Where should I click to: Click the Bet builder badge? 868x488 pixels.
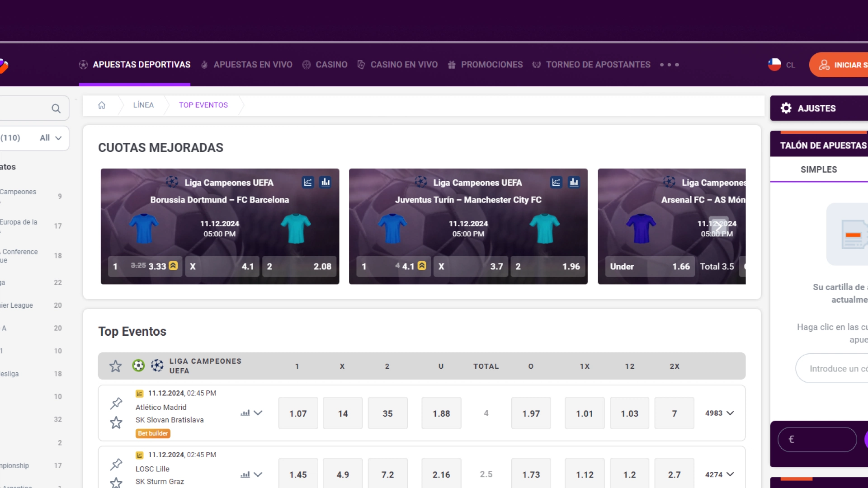[x=153, y=433]
